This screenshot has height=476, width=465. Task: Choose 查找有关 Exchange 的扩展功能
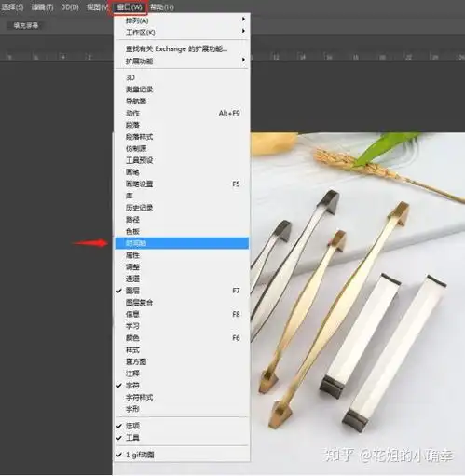pyautogui.click(x=182, y=49)
